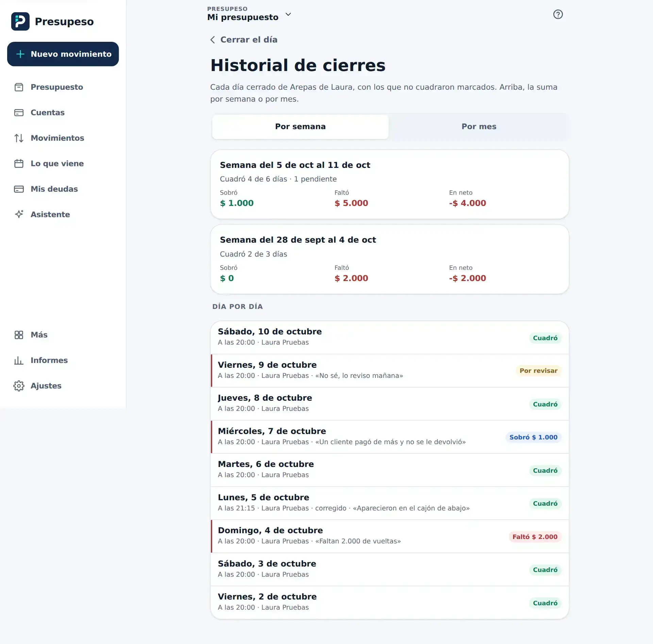
Task: Switch to the Por semana tab
Action: [300, 126]
